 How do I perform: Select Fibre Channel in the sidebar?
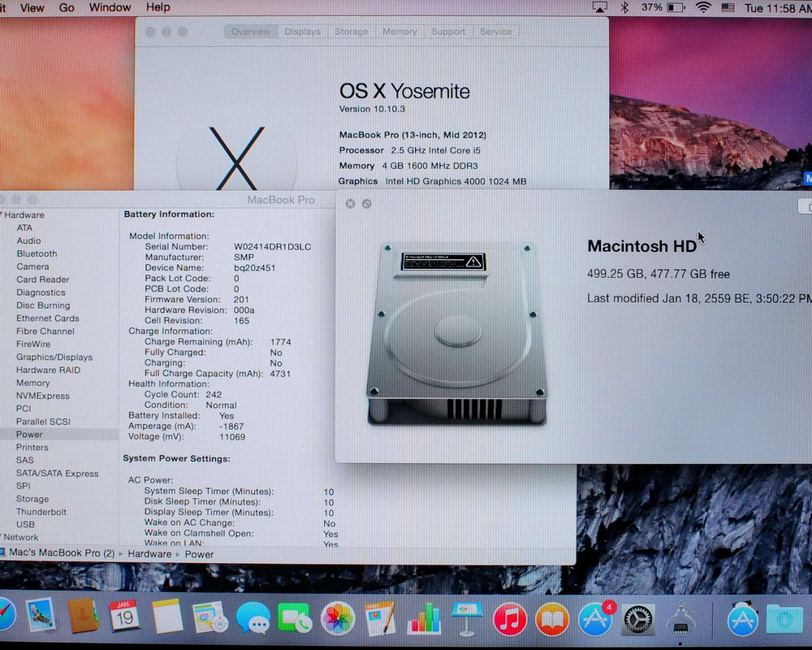pos(45,331)
